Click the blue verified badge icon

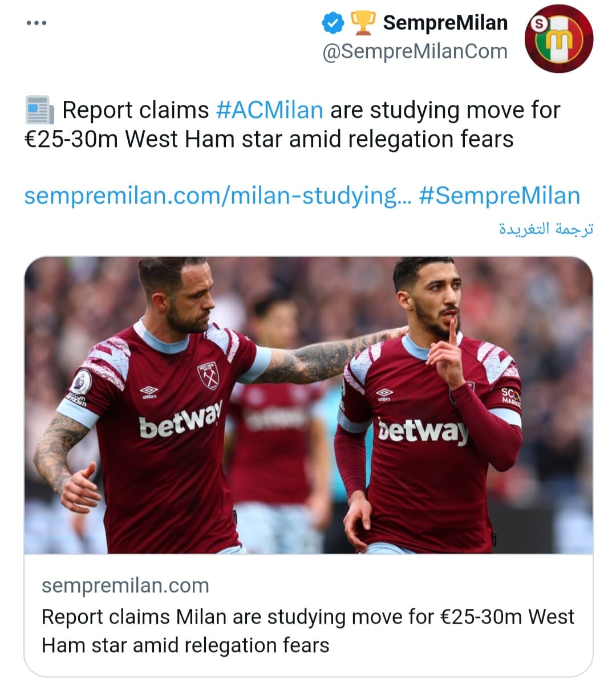(333, 23)
